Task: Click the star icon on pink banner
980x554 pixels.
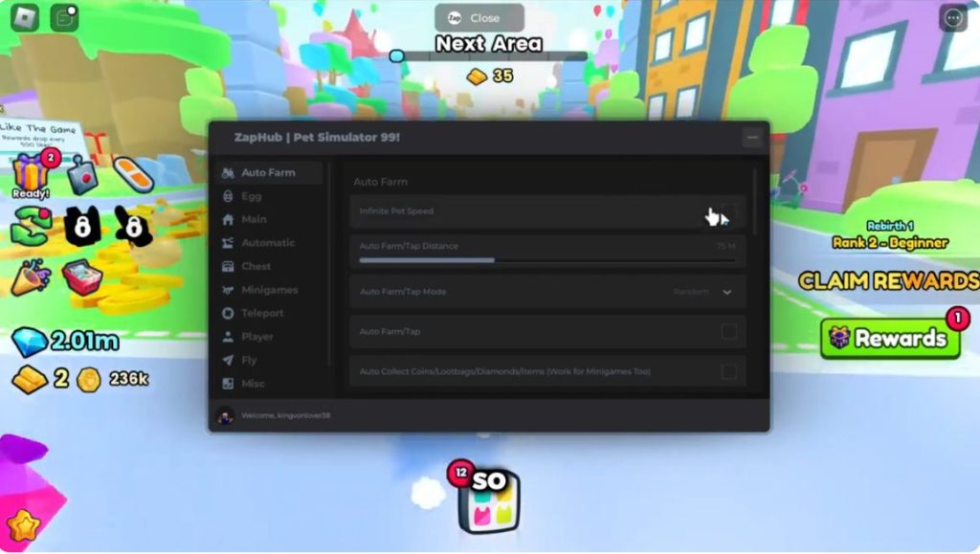Action: (x=25, y=525)
